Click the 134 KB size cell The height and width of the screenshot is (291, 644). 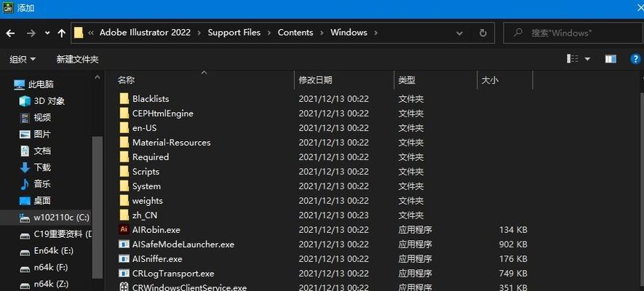coord(513,230)
